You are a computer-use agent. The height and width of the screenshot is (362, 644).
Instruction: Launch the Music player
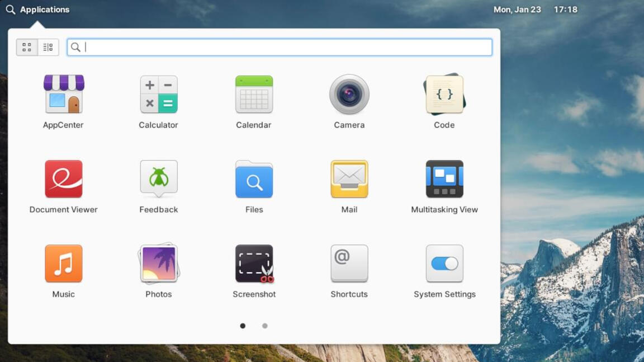click(63, 264)
